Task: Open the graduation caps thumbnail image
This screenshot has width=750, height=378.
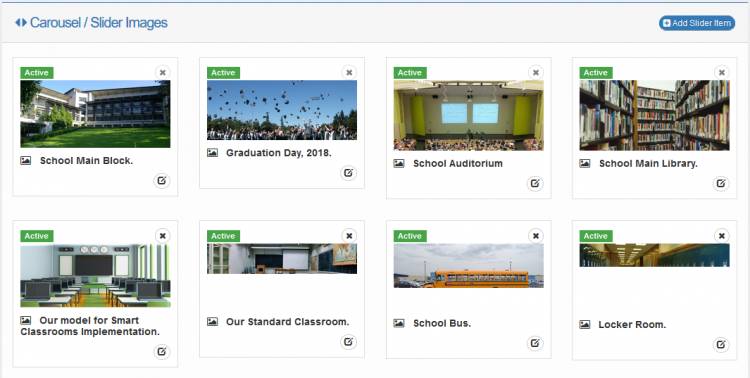Action: (282, 110)
